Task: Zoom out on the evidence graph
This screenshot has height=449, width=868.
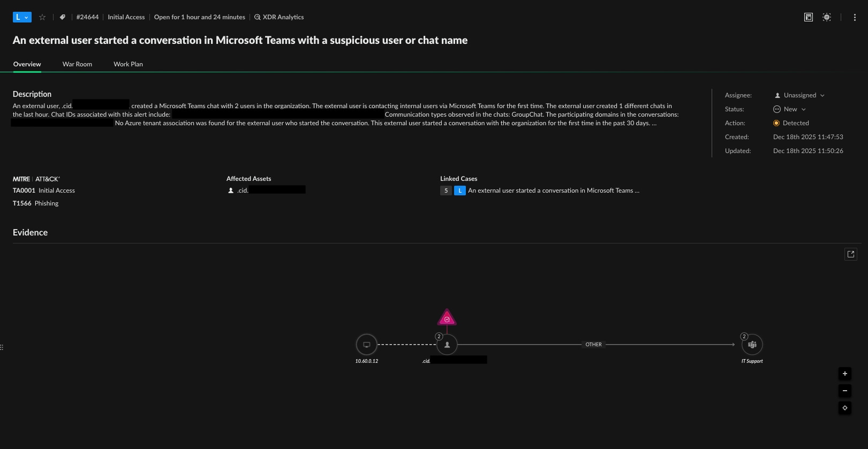Action: (845, 391)
